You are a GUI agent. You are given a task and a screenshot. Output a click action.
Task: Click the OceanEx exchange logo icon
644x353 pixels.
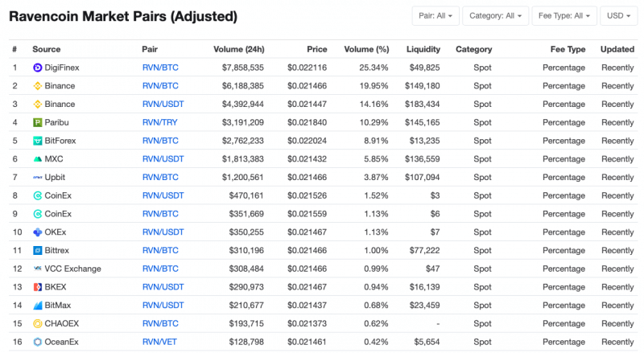click(38, 342)
